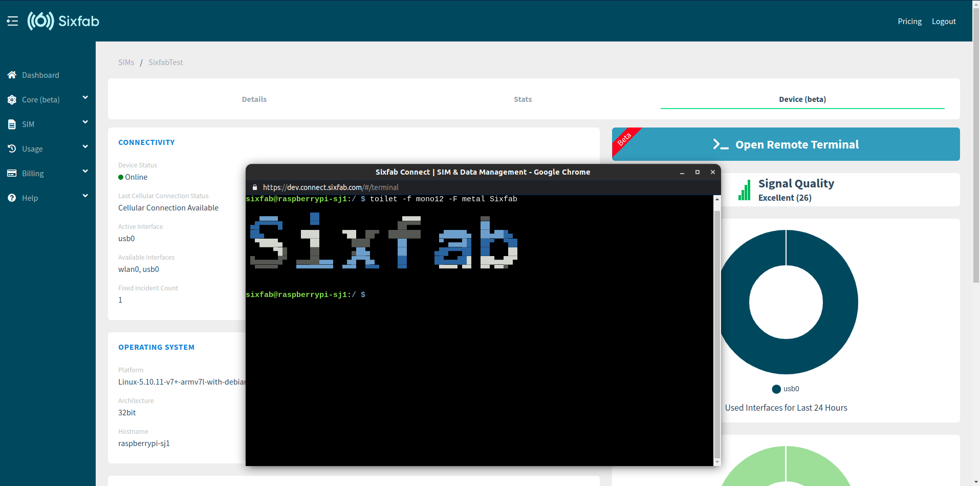Image resolution: width=980 pixels, height=486 pixels.
Task: Expand the Billing menu chevron
Action: pos(85,171)
